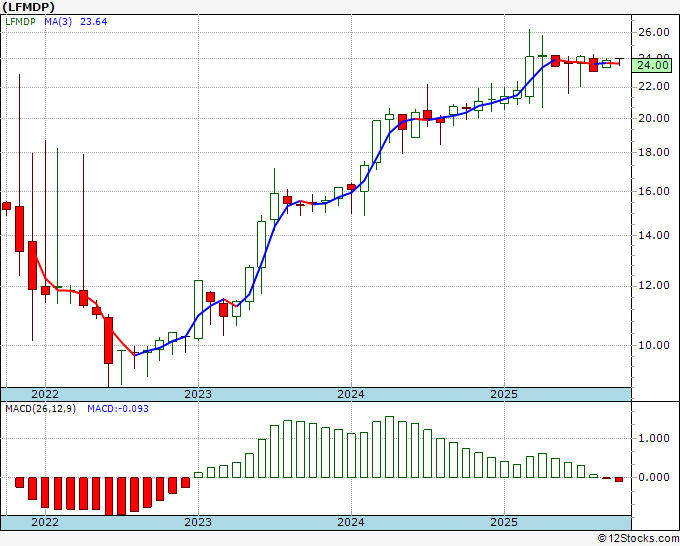Click the tallest green MACD bar in early 2024
Screen dimensions: 680x546
coord(389,447)
